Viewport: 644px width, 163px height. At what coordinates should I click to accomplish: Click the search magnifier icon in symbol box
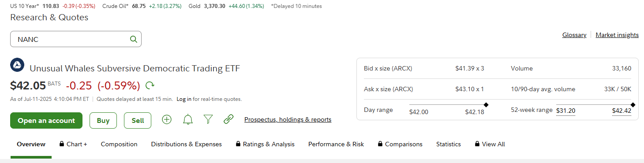pos(134,39)
